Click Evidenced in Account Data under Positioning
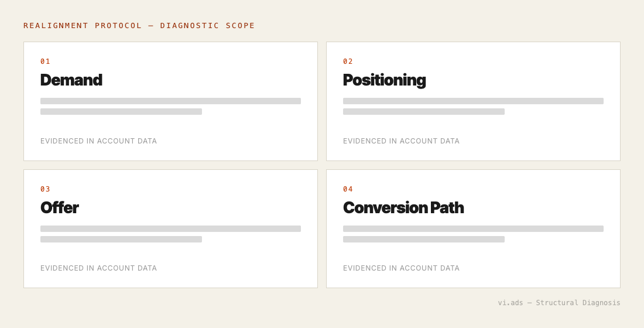The width and height of the screenshot is (644, 328). [x=401, y=141]
